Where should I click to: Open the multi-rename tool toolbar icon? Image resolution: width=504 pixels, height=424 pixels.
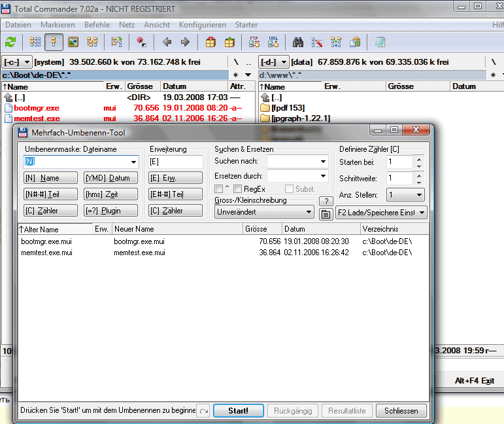pyautogui.click(x=317, y=42)
